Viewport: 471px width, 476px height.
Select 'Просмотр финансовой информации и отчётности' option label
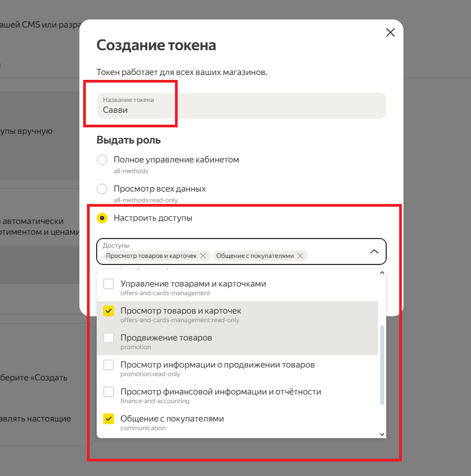pos(220,392)
